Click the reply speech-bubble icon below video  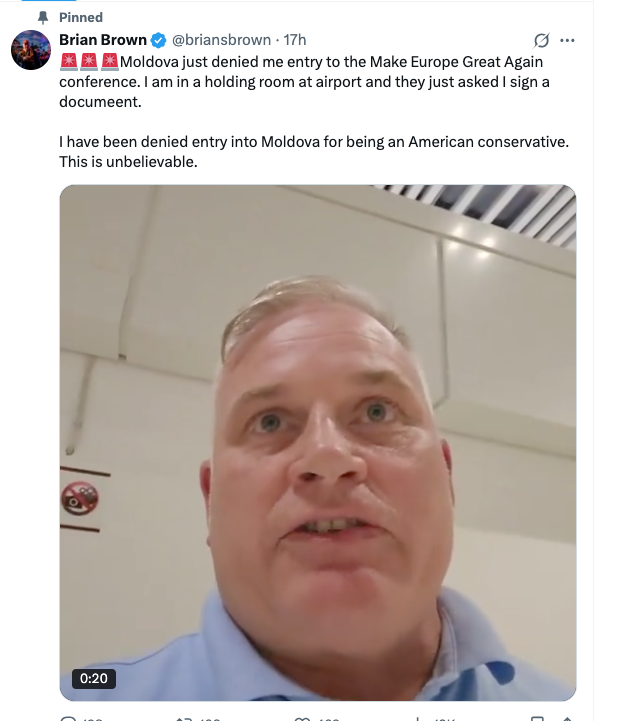[x=68, y=718]
